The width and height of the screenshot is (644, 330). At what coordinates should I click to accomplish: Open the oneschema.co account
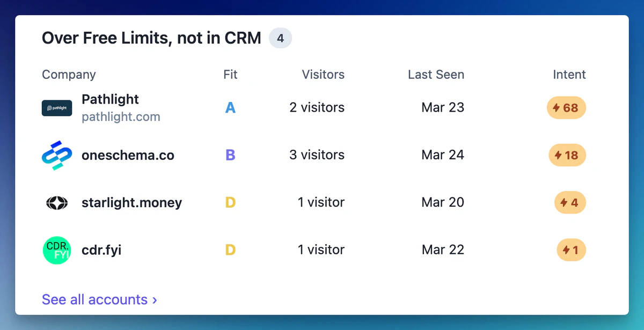pos(128,155)
